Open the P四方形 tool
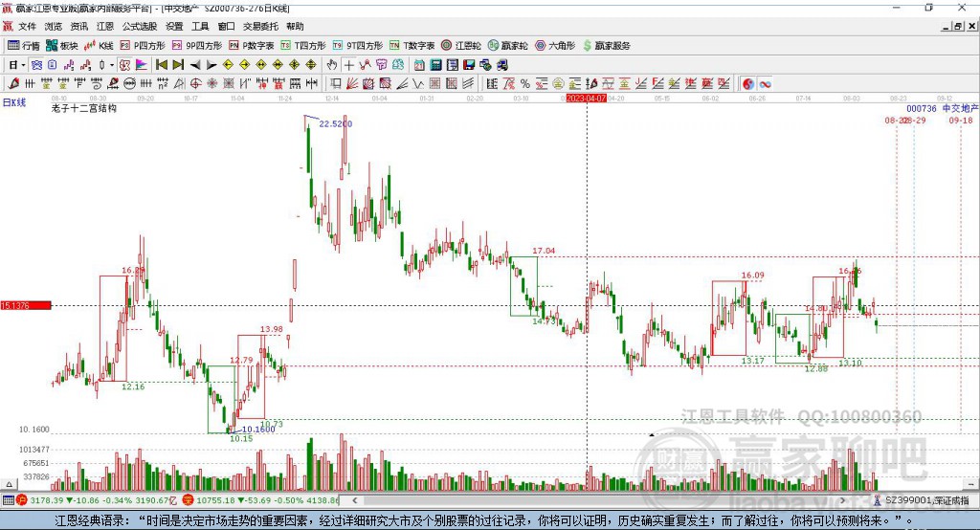Viewport: 980px width, 530px height. click(143, 46)
